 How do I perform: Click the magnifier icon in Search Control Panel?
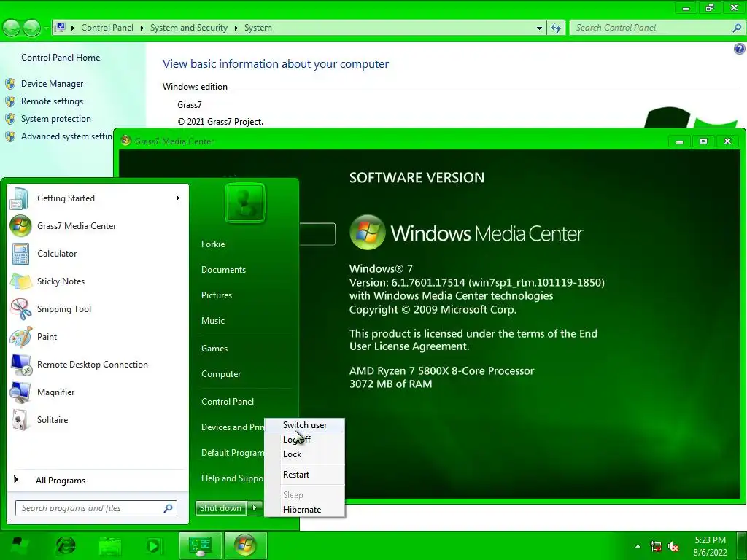[737, 28]
